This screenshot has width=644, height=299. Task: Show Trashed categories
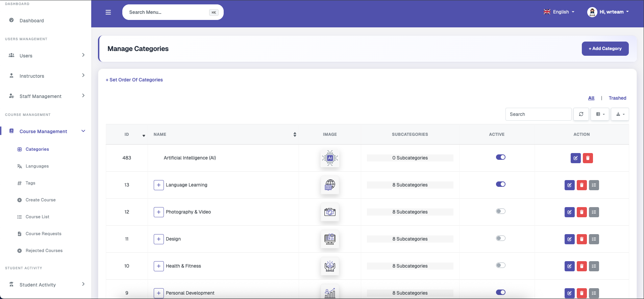click(617, 98)
